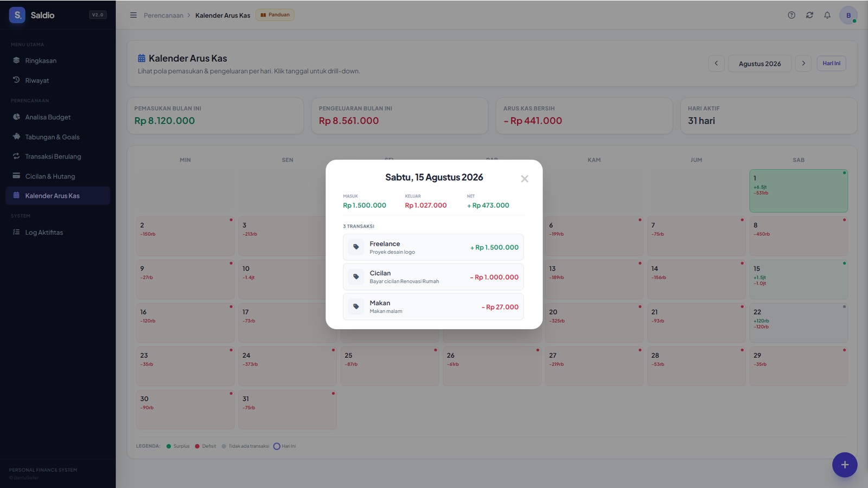Click the Kalender Arus Kas title calendar icon

tap(142, 58)
